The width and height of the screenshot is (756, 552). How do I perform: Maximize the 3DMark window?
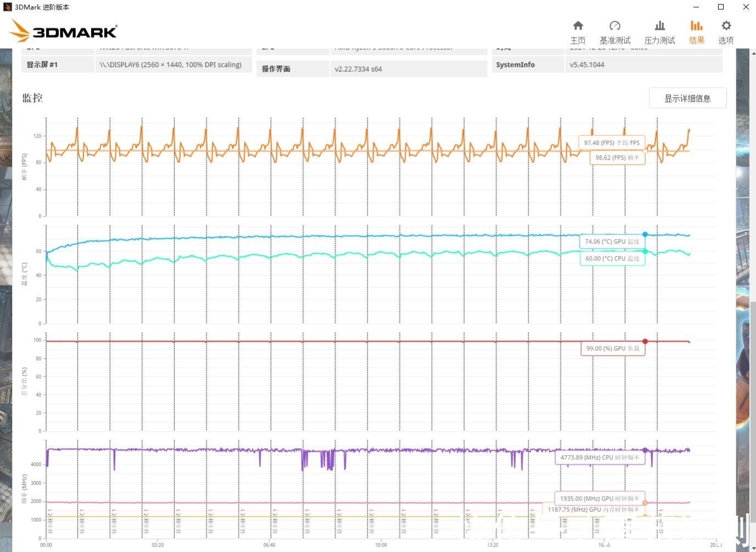coord(721,7)
